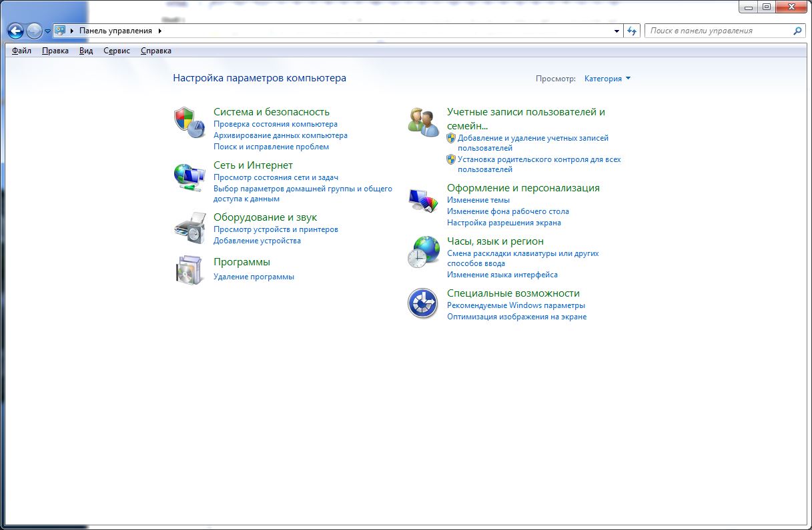Open the Справка menu

pyautogui.click(x=156, y=51)
